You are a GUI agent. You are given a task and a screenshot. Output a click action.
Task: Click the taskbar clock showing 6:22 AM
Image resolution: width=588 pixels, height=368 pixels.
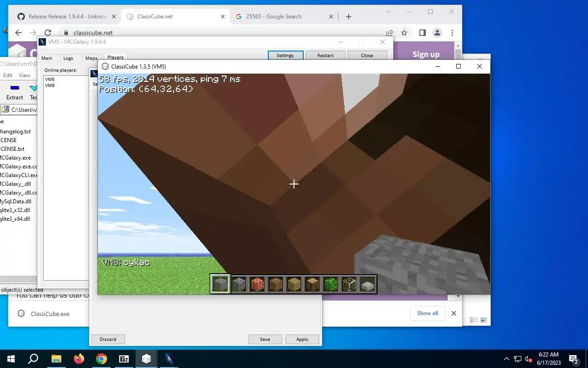(549, 359)
